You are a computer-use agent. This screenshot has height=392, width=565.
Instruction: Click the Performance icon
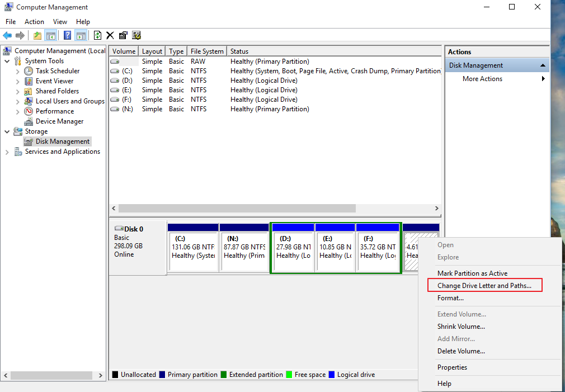click(x=29, y=111)
